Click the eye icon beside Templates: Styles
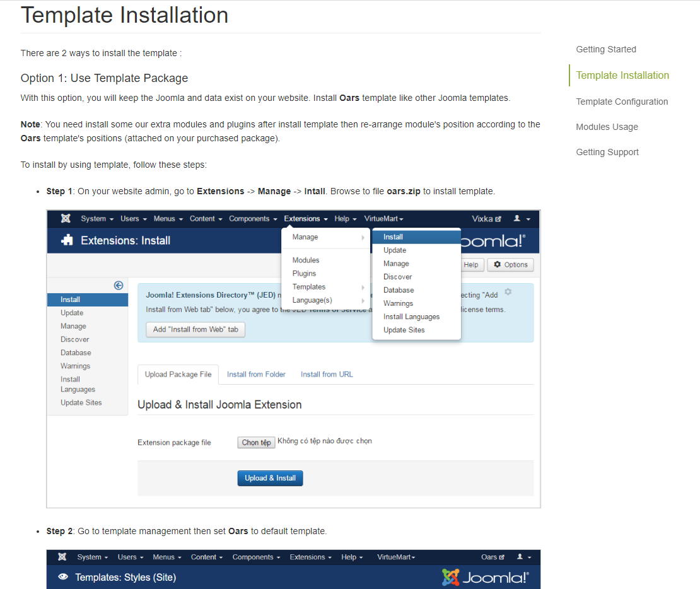The height and width of the screenshot is (589, 700). point(63,576)
